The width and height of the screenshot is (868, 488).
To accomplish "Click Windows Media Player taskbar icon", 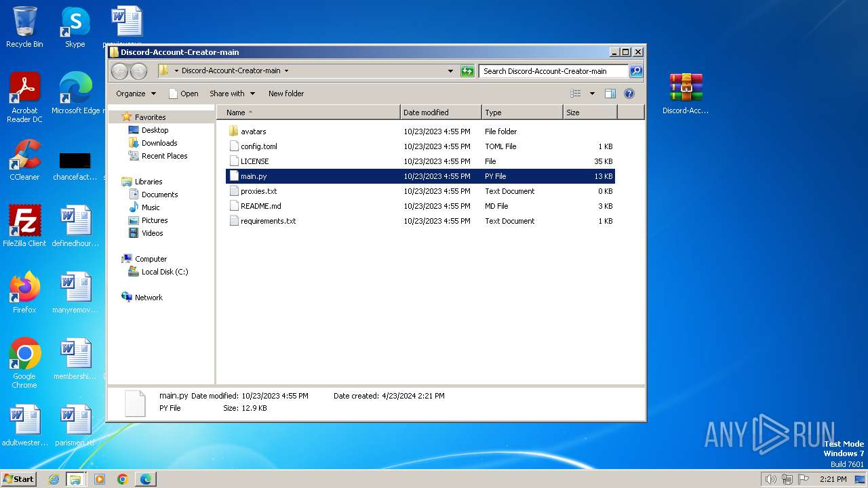I will [x=100, y=479].
